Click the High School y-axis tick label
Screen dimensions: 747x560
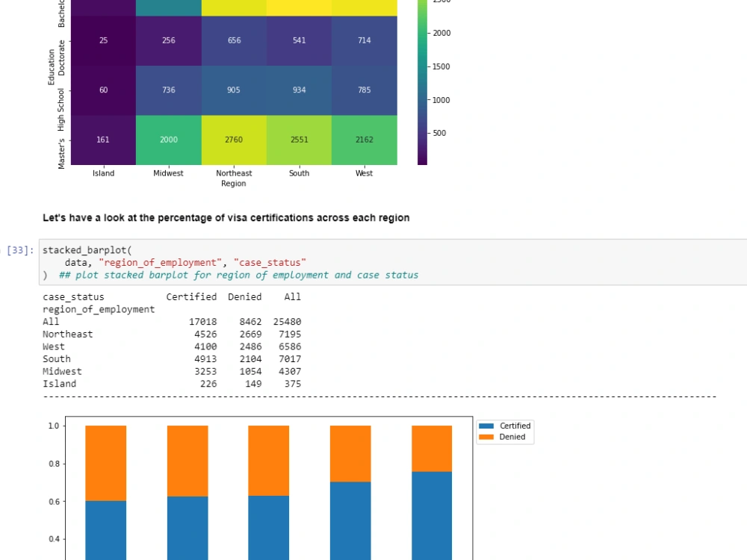[61, 110]
